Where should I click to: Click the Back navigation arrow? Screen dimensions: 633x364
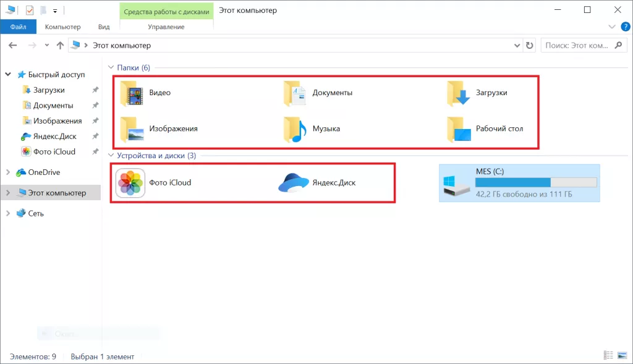(13, 45)
